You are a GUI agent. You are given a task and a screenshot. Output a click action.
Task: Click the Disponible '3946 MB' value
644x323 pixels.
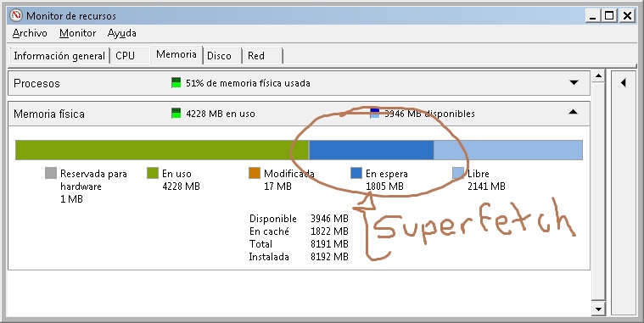tap(329, 219)
